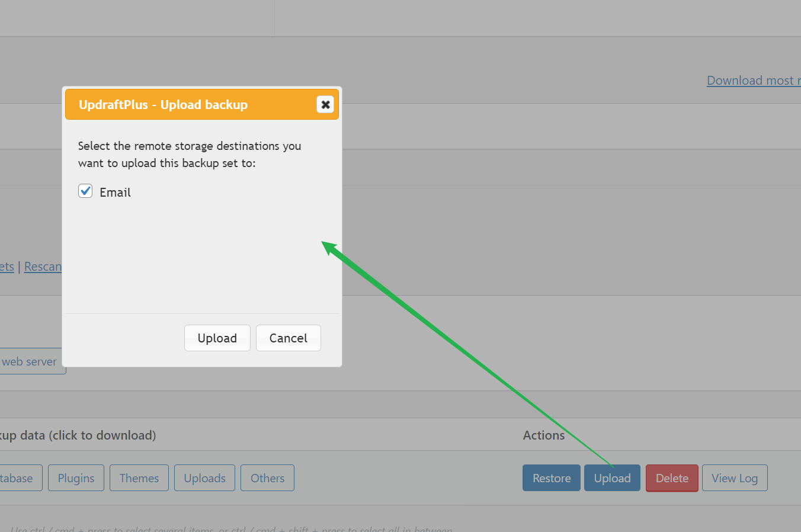
Task: Download the Uploads backup data
Action: pyautogui.click(x=204, y=478)
